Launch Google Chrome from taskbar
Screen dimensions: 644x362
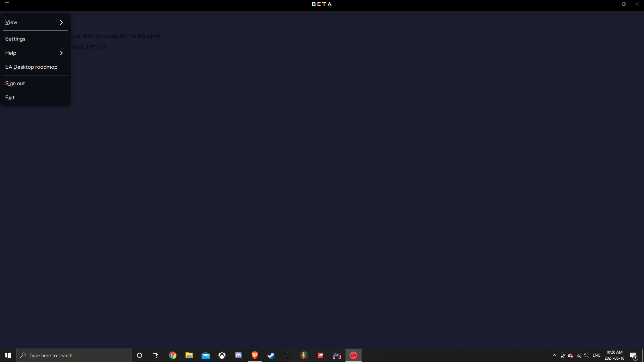click(173, 355)
